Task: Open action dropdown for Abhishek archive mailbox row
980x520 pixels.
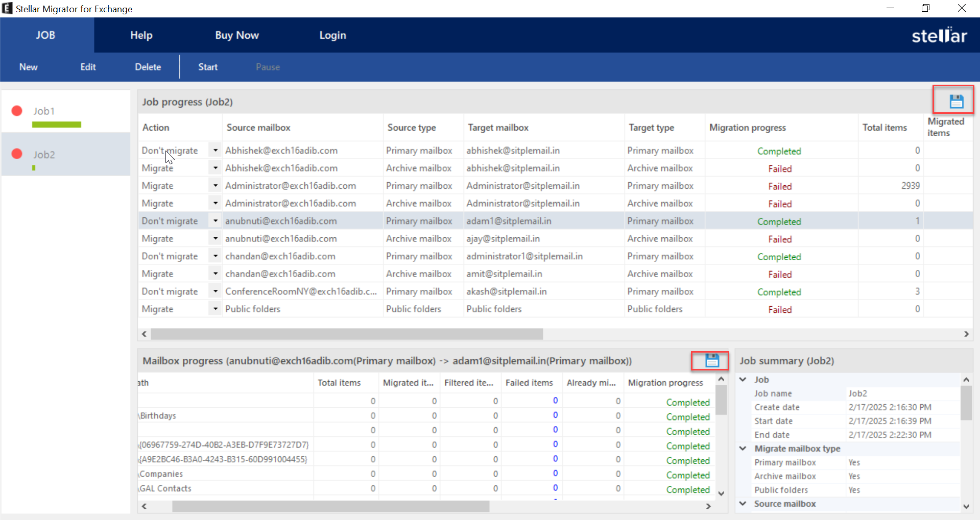Action: pyautogui.click(x=215, y=168)
